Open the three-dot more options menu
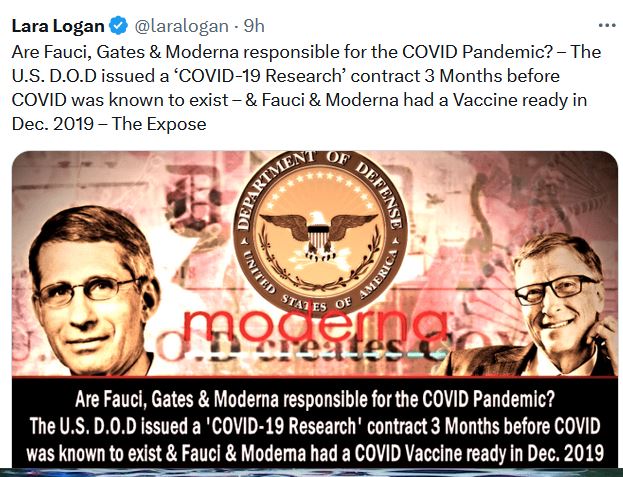The image size is (623, 477). click(x=607, y=26)
